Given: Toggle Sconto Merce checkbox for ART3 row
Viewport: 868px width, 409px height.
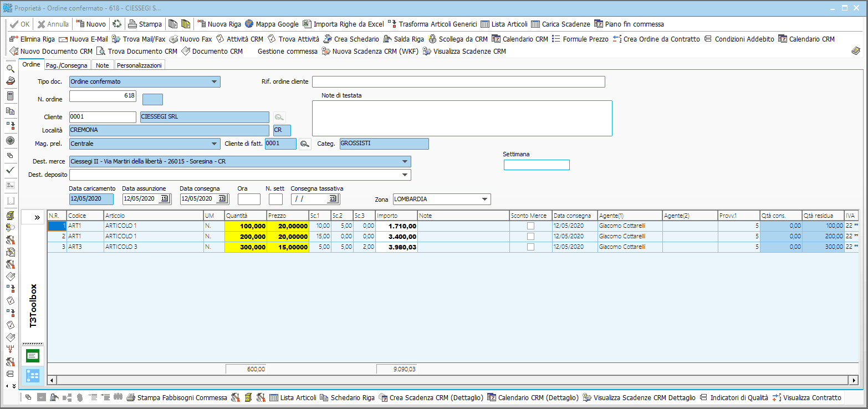Looking at the screenshot, I should pos(530,247).
